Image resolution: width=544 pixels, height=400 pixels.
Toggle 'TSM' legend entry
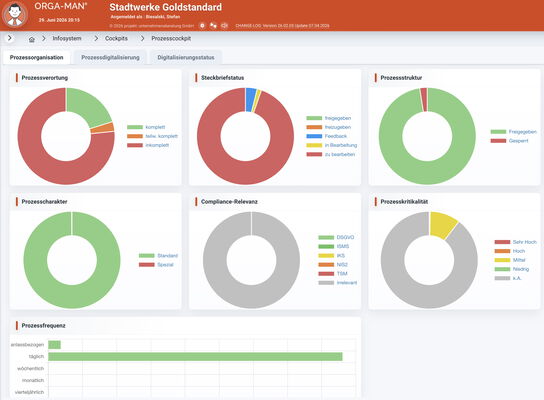333,274
